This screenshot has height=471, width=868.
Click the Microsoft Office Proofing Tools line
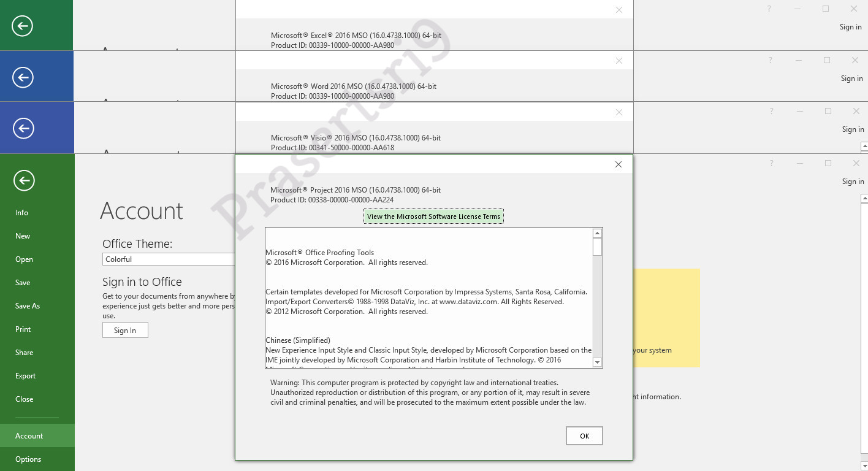pyautogui.click(x=319, y=253)
